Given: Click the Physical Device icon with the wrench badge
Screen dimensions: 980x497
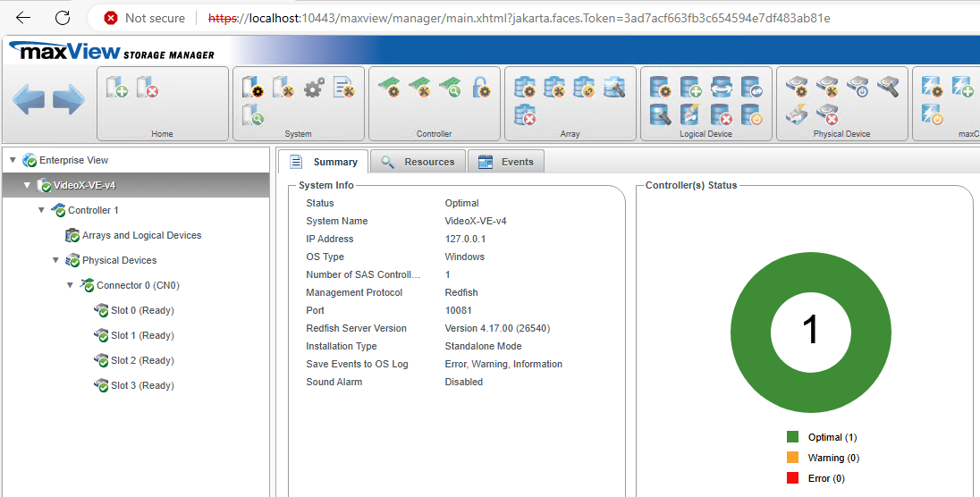Looking at the screenshot, I should (827, 87).
